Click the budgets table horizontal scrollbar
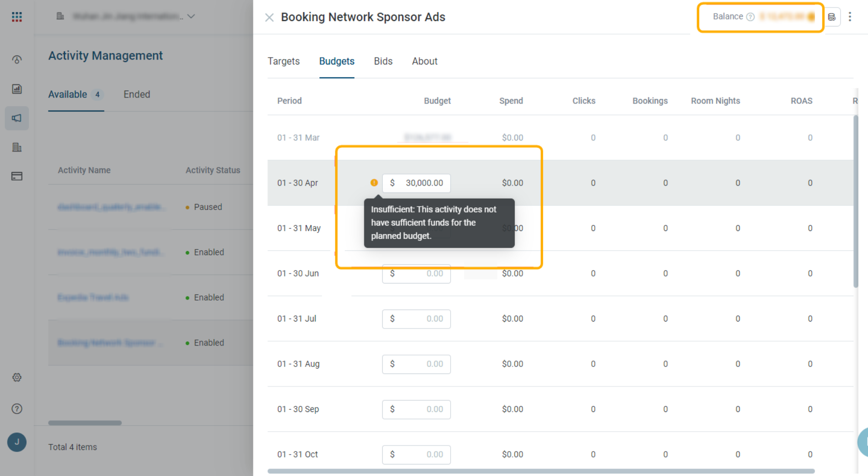Viewport: 868px width, 476px height. pyautogui.click(x=541, y=471)
